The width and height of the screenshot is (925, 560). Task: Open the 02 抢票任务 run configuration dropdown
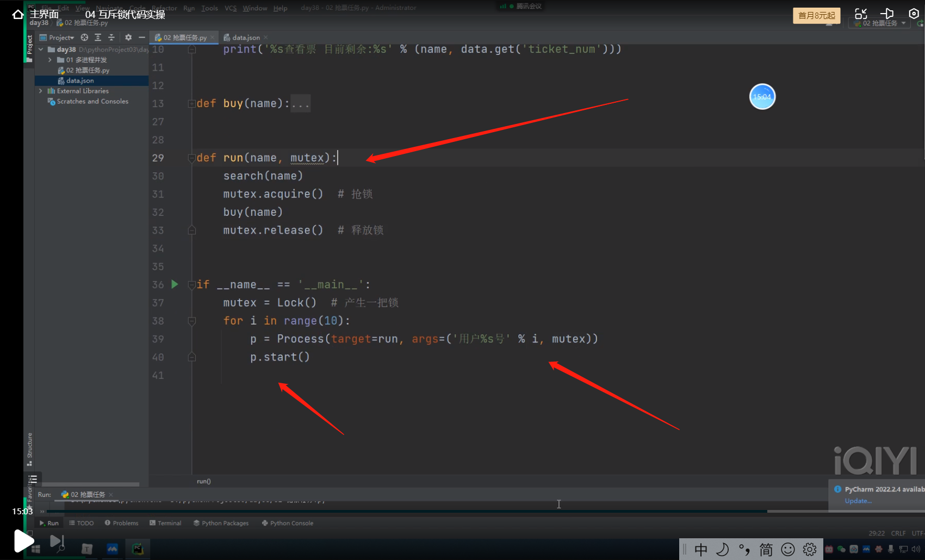[880, 23]
